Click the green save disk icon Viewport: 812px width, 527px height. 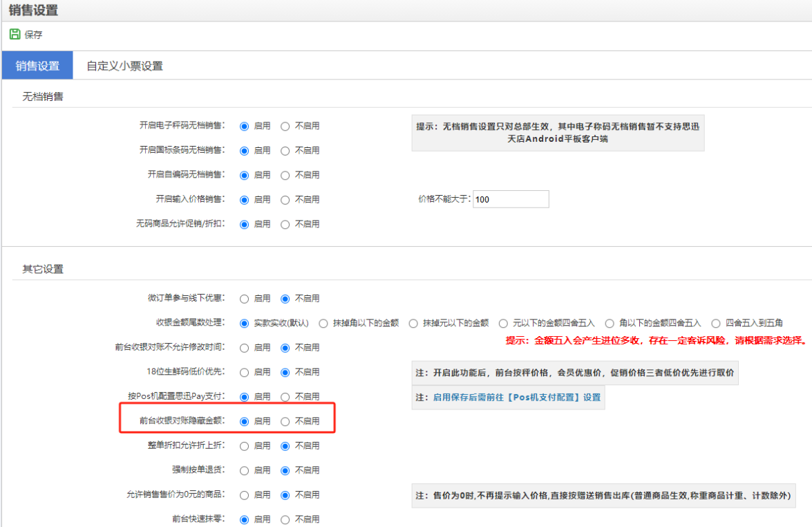pyautogui.click(x=15, y=34)
